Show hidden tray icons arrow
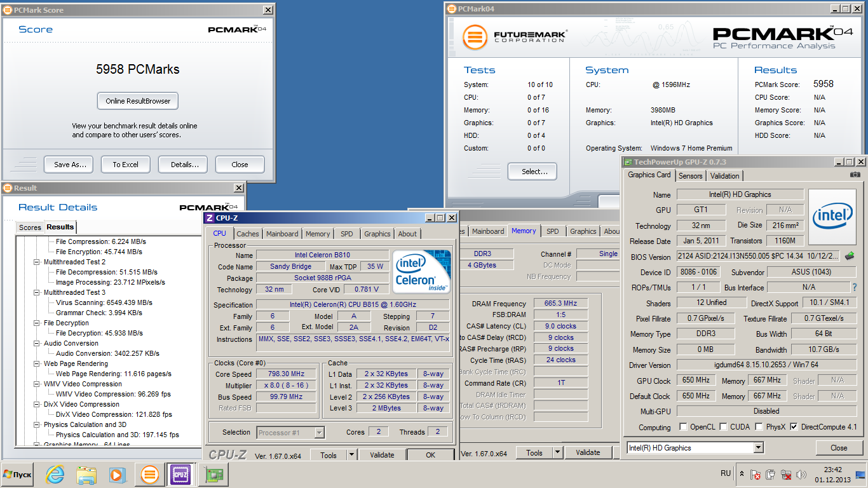Image resolution: width=868 pixels, height=488 pixels. coord(742,474)
